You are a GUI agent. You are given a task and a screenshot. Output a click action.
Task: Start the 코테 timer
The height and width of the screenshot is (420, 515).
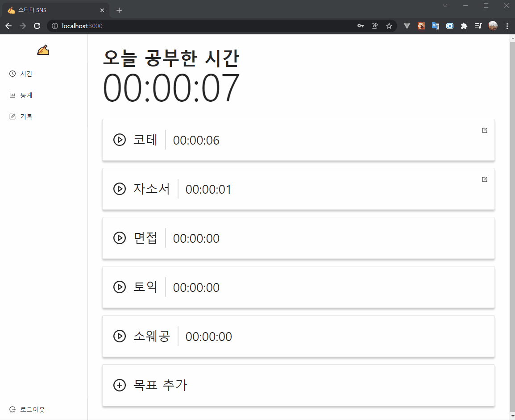point(119,140)
